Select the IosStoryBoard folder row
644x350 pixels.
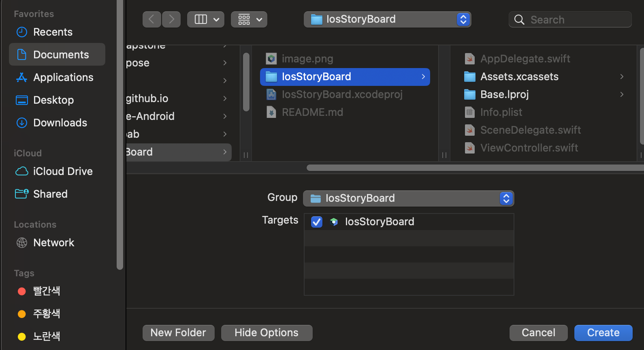pyautogui.click(x=345, y=77)
